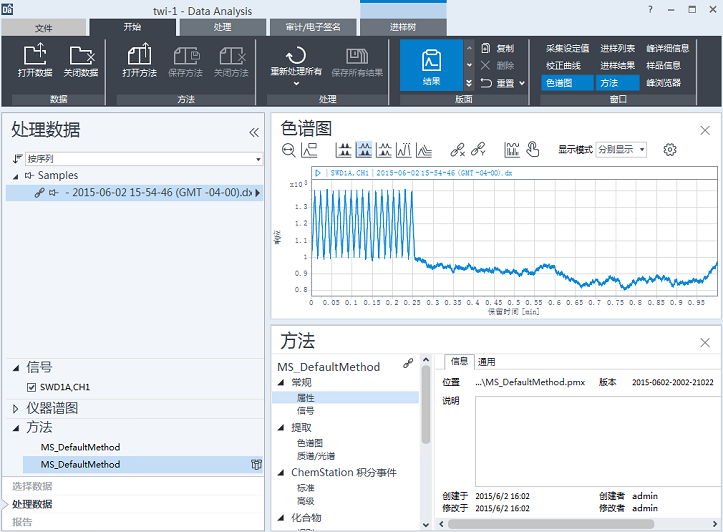Screen dimensions: 723x532
Task: Click the third peak-display icon in chromatogram toolbar
Action: tap(384, 150)
